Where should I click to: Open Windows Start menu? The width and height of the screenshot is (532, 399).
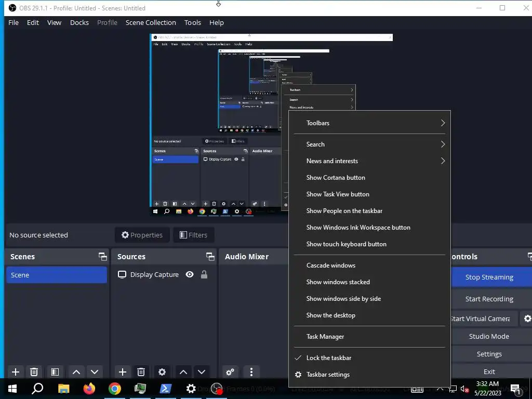pos(12,389)
